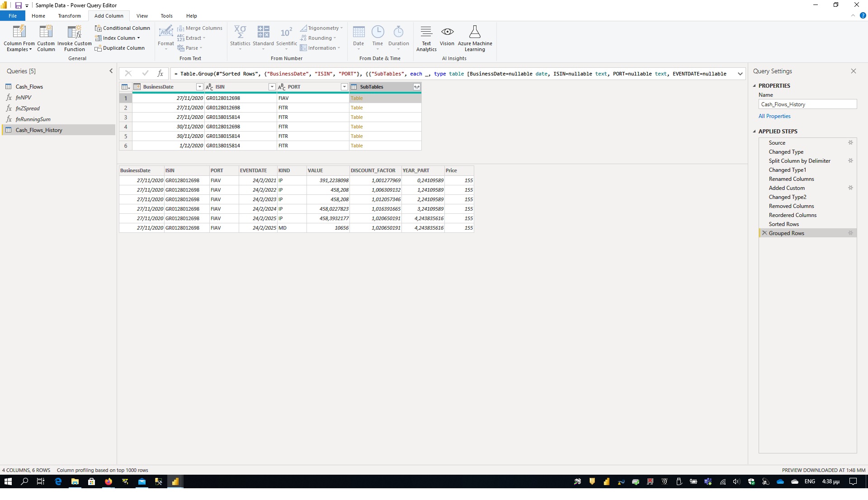Open Column From Examples tool
This screenshot has width=868, height=500.
coord(19,38)
